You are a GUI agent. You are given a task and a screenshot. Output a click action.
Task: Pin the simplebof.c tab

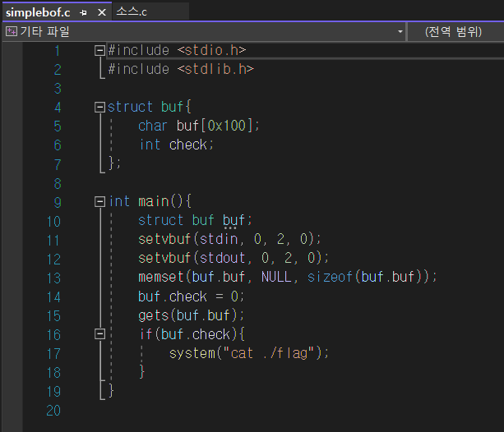(84, 13)
